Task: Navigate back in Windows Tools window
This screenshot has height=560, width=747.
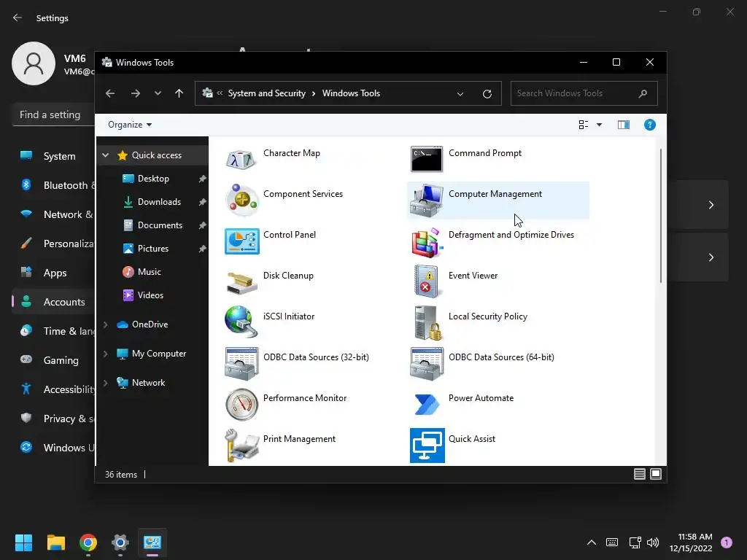Action: point(110,93)
